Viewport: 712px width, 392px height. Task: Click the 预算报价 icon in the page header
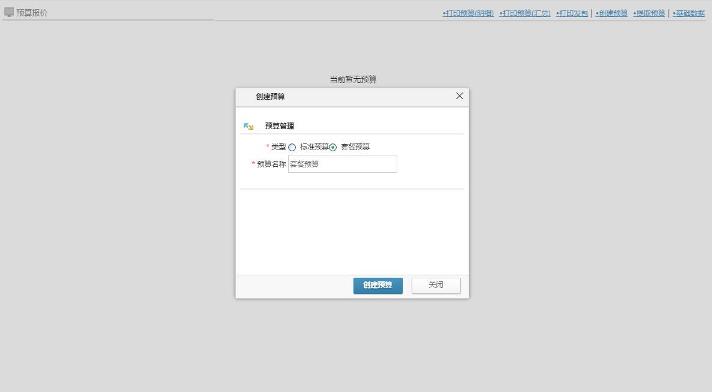pos(9,12)
